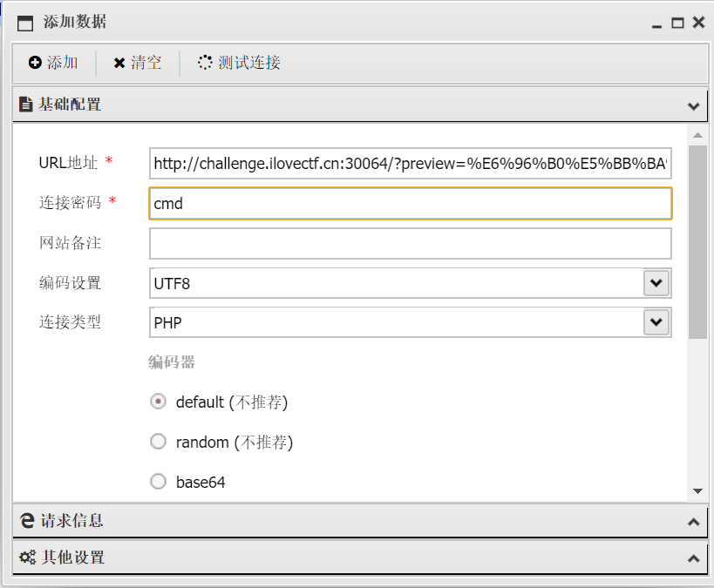
Task: Focus the URL地址 input field
Action: coord(411,164)
